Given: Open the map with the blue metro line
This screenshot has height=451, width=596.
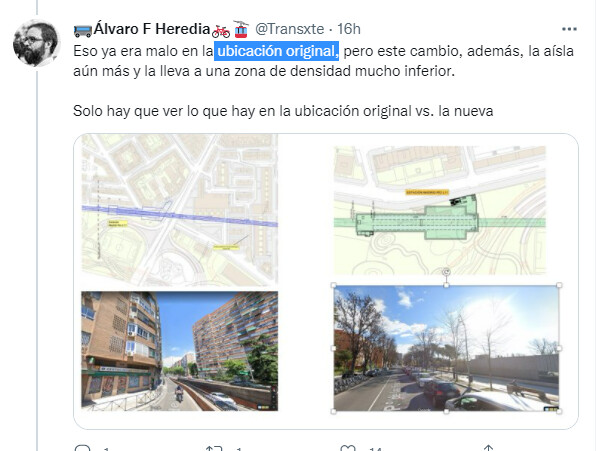Looking at the screenshot, I should pos(180,210).
